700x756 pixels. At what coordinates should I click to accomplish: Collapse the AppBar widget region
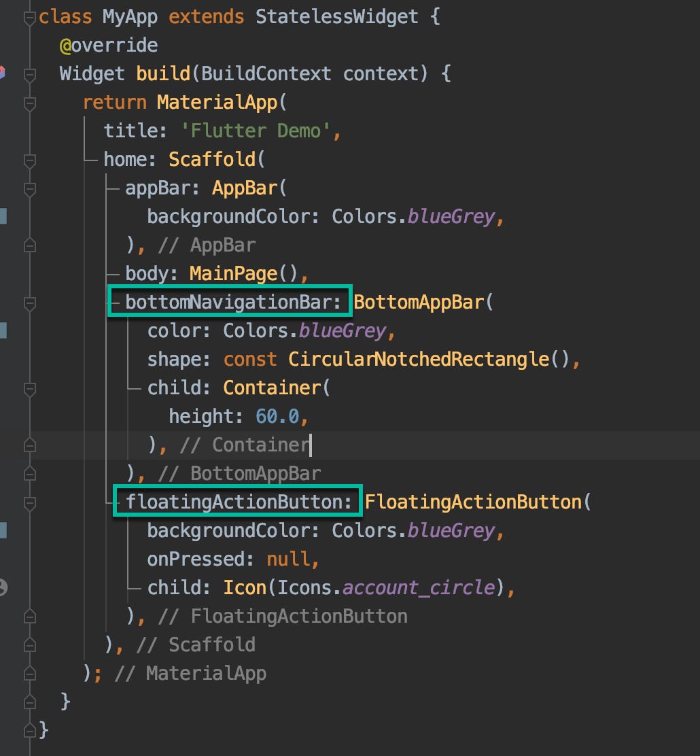point(29,189)
